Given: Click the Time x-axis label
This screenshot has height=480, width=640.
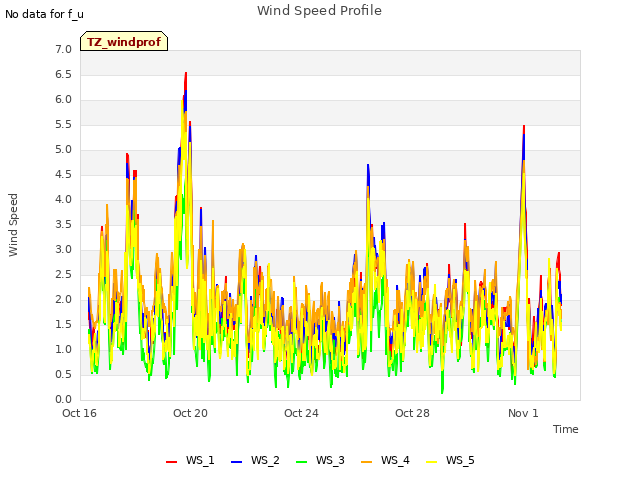Looking at the screenshot, I should [566, 429].
